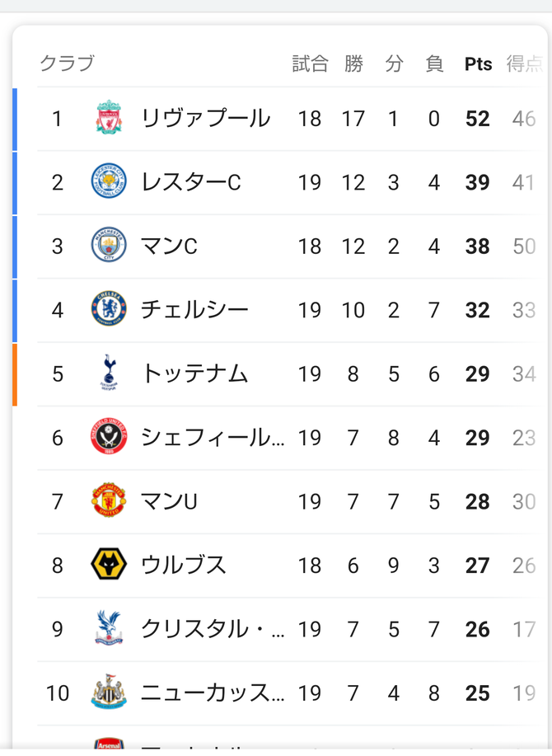The width and height of the screenshot is (552, 756).
Task: Select the Manchester United badge
Action: tap(109, 500)
